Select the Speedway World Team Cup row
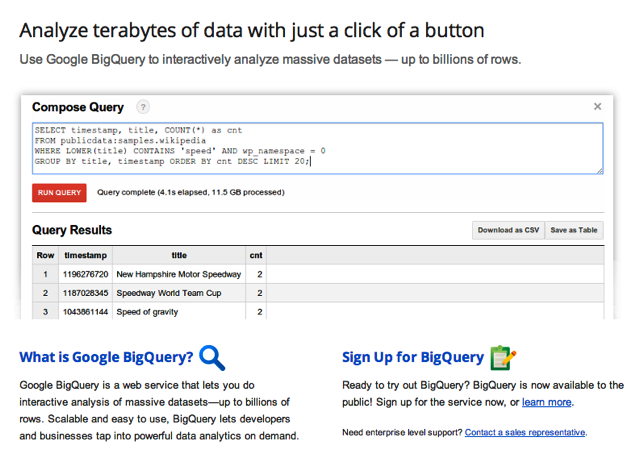 [x=318, y=293]
